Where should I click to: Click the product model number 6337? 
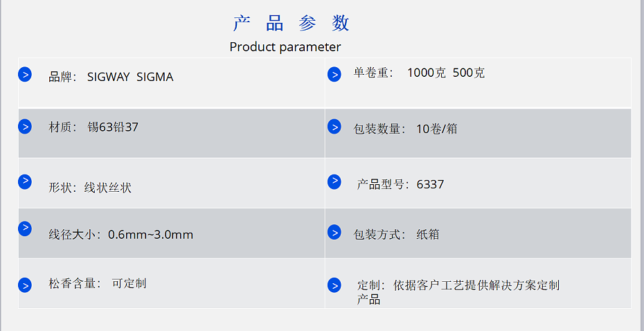point(430,185)
